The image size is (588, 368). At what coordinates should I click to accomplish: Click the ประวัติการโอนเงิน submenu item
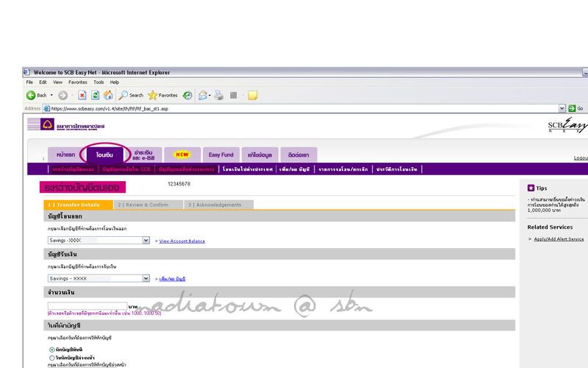click(397, 169)
